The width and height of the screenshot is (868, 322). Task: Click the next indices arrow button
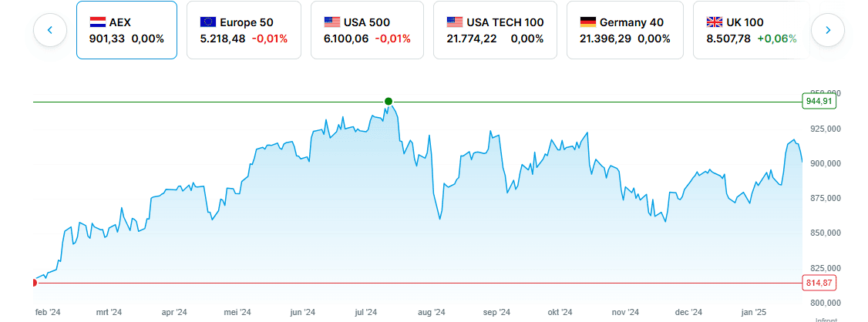(x=828, y=30)
